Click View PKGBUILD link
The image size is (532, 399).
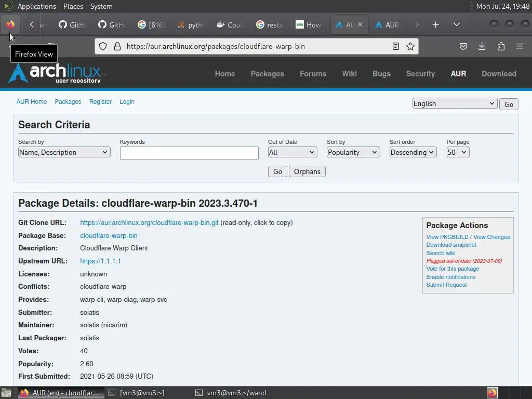447,237
